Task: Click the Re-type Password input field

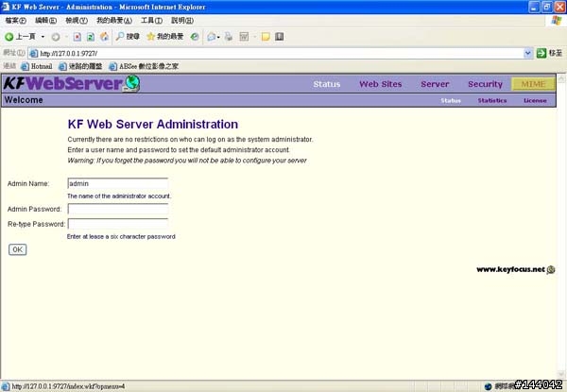Action: 118,224
